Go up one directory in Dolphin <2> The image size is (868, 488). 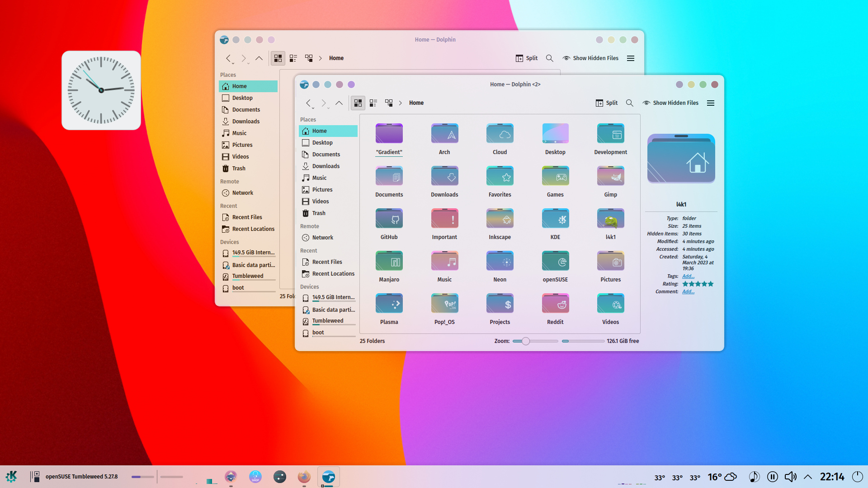click(339, 103)
